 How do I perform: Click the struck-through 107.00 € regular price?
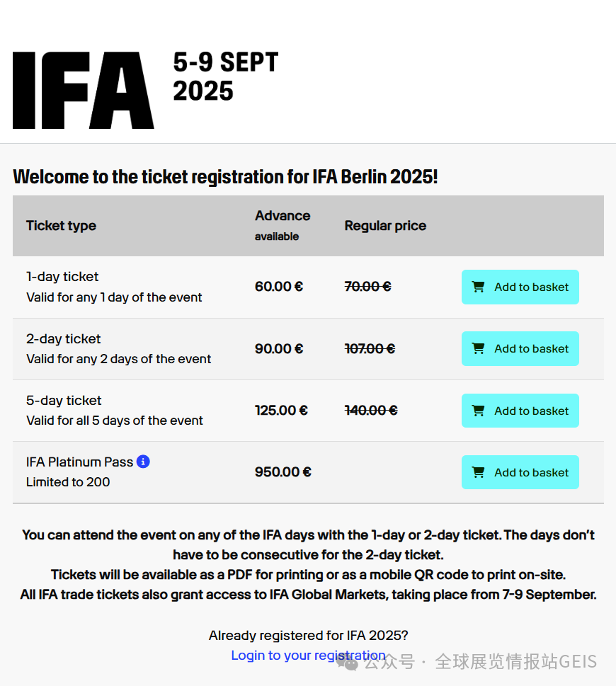click(x=370, y=349)
